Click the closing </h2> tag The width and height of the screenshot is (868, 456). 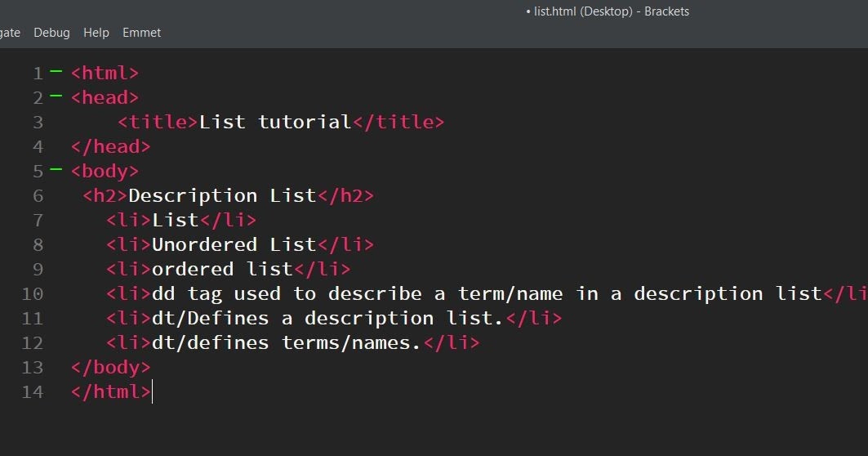(345, 195)
